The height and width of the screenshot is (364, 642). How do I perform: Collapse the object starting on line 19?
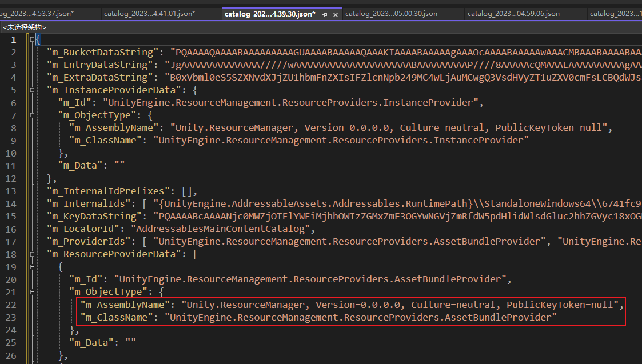(x=32, y=267)
